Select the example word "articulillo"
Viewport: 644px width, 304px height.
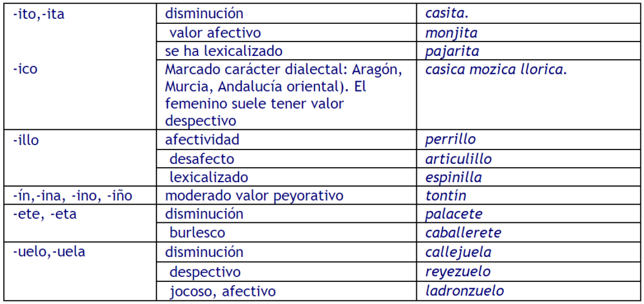click(458, 159)
